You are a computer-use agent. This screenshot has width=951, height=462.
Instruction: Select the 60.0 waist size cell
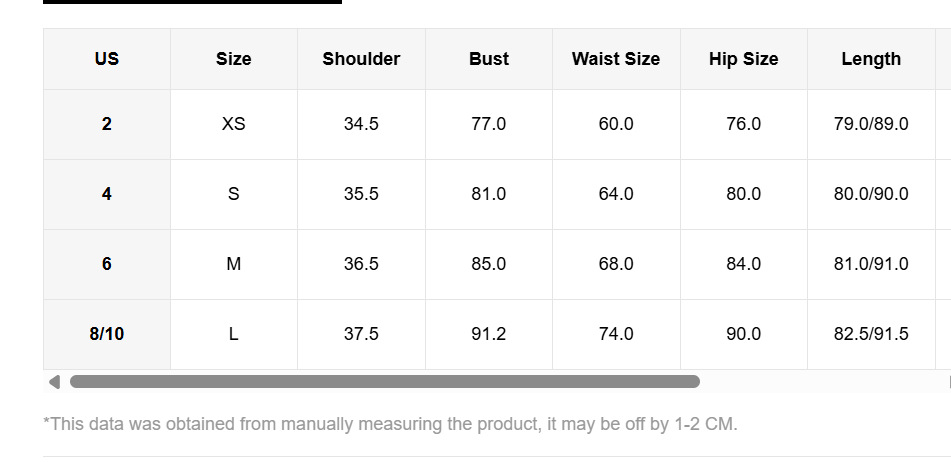tap(616, 124)
